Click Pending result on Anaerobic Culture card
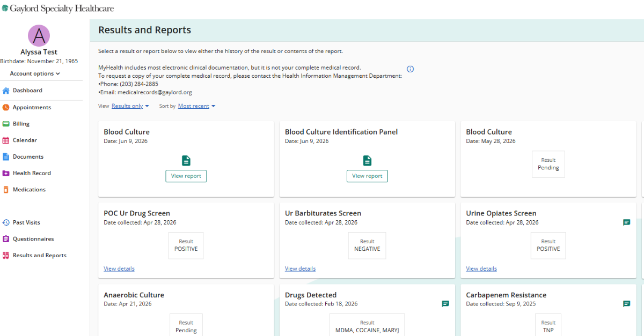Viewport: 644px width, 336px height. coord(186,325)
